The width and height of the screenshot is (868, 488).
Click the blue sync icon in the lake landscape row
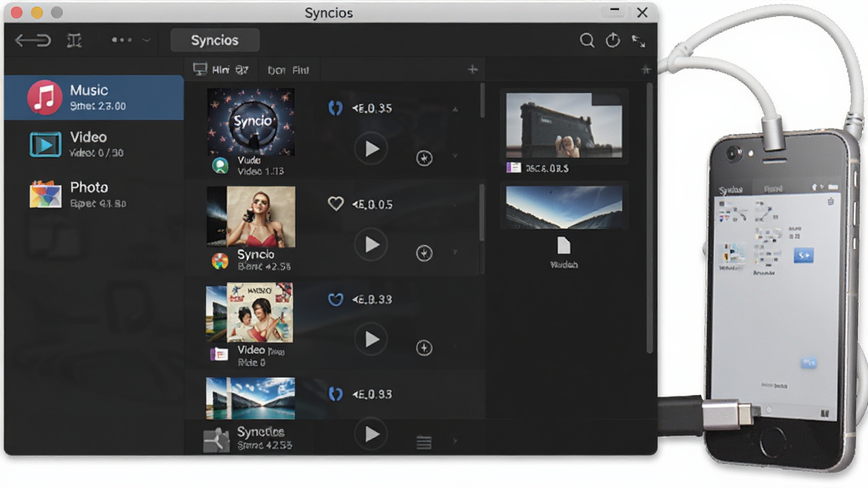tap(336, 394)
